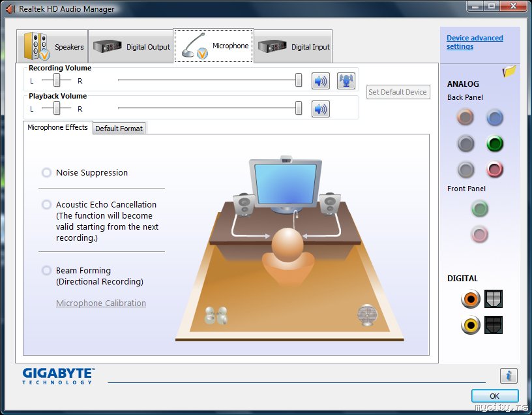Click the GIGABYTE Technology logo

click(x=59, y=376)
